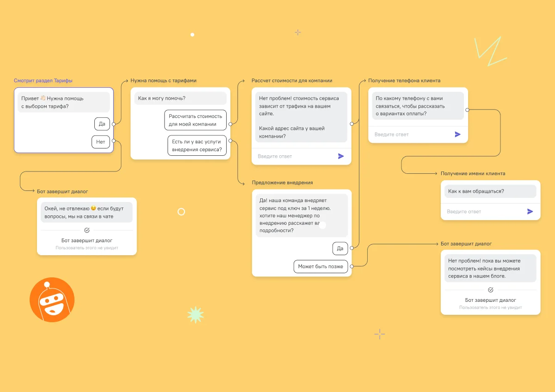555x392 pixels.
Task: Focus the answer field in the client phone card
Action: pos(418,135)
